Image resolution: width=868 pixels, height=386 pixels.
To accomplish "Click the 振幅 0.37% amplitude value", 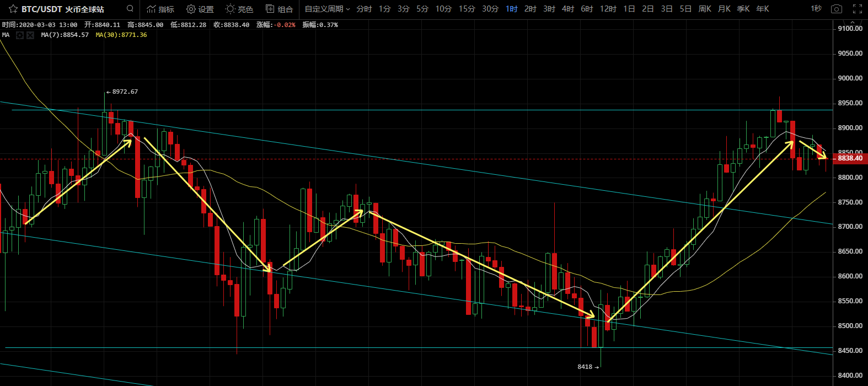I will [x=320, y=25].
